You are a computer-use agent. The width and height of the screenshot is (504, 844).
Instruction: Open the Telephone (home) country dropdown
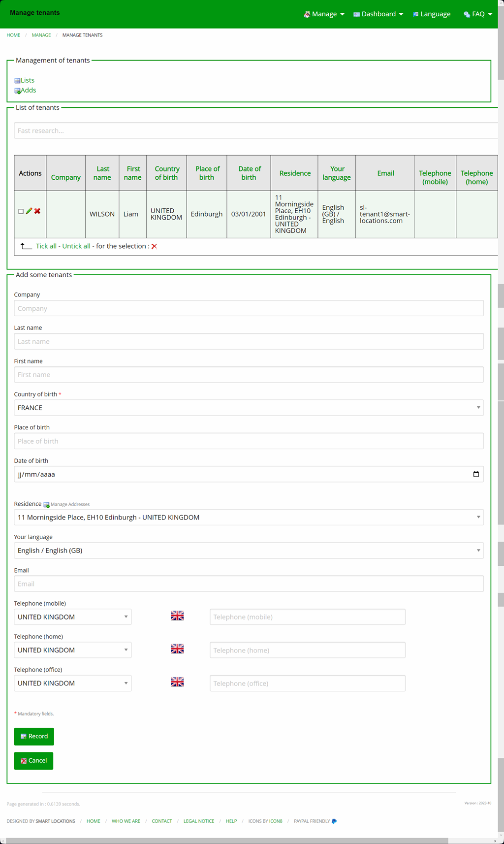click(x=73, y=650)
